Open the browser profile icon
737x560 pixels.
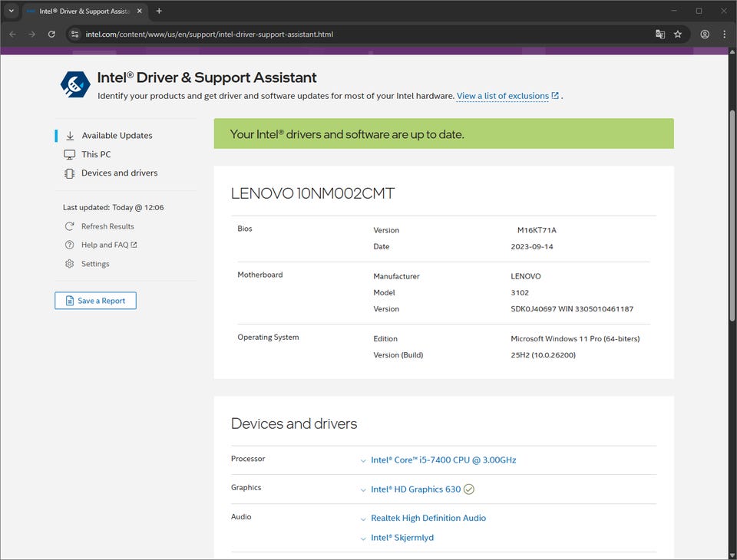tap(705, 35)
